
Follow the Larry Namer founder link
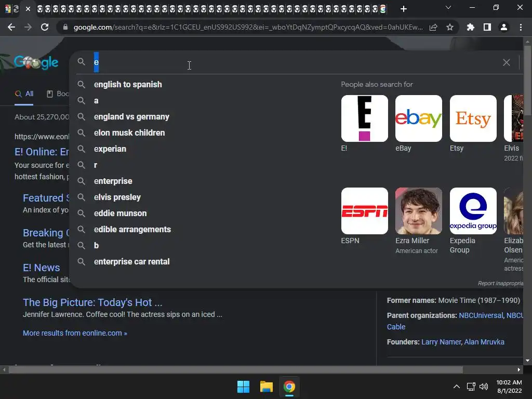(x=441, y=342)
